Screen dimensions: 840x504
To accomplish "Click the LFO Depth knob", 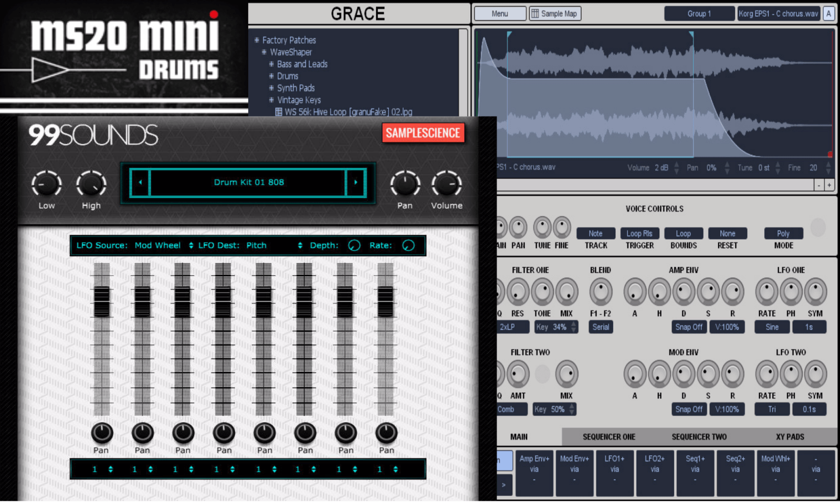I will coord(354,245).
